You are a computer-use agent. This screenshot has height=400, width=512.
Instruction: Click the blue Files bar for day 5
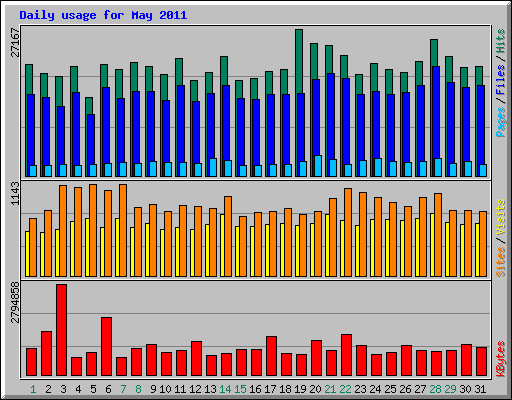click(91, 139)
